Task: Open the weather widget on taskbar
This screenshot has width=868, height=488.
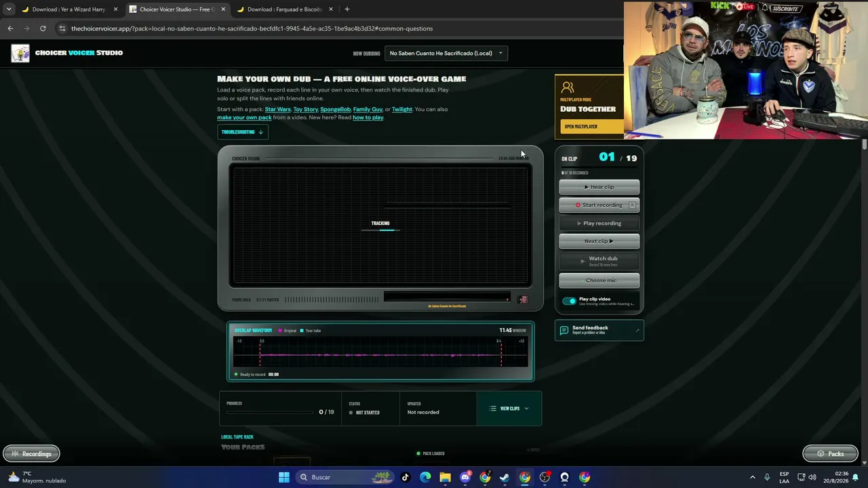Action: (35, 477)
